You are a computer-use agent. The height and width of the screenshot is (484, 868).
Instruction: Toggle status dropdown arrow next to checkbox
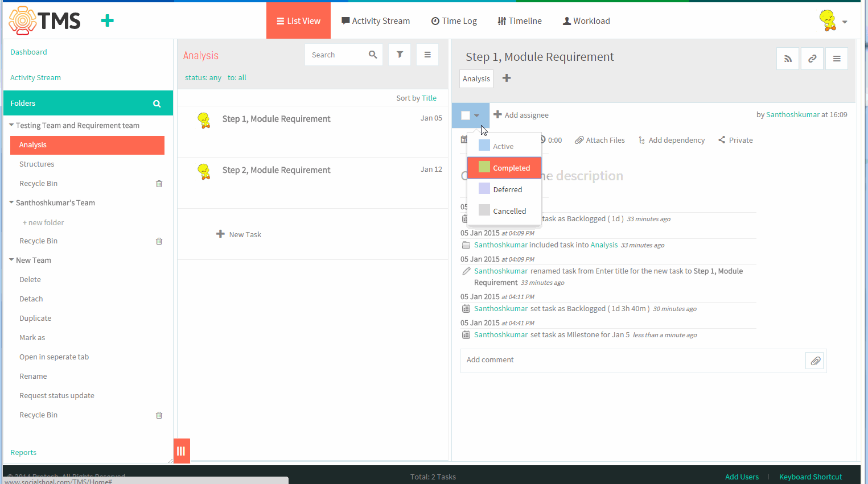tap(476, 115)
